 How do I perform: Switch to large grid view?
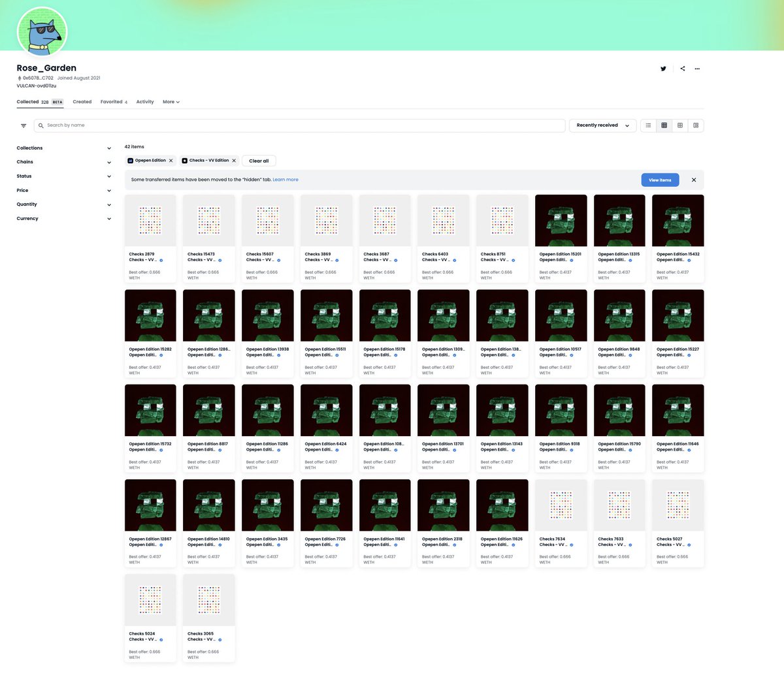(x=680, y=125)
